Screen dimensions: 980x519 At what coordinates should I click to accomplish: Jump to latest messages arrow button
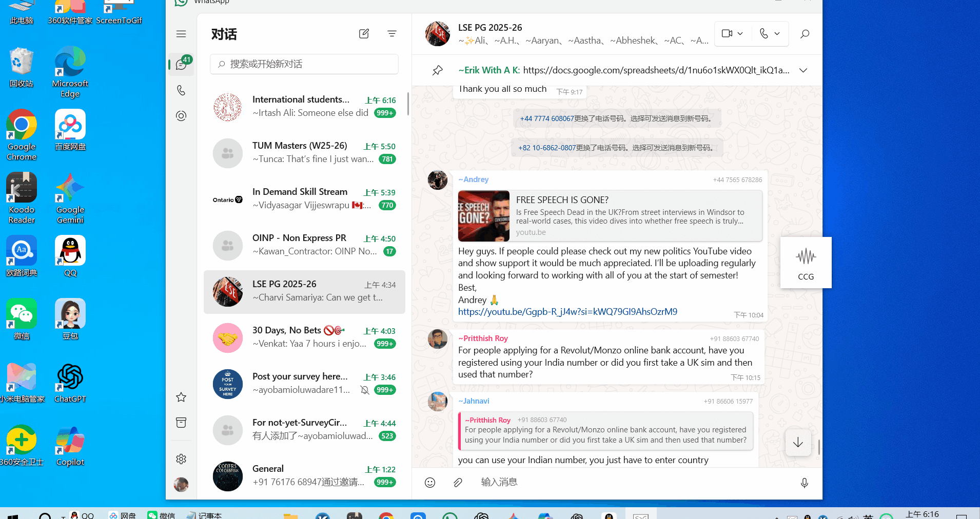pyautogui.click(x=798, y=442)
